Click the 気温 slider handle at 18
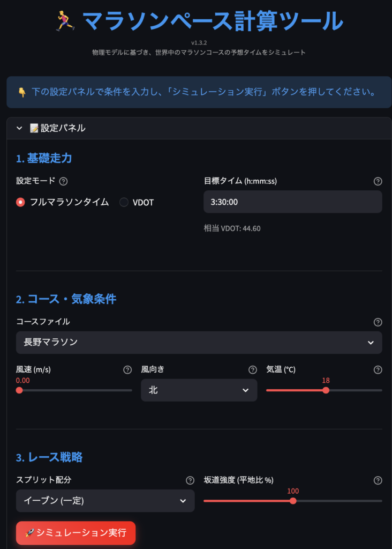 pos(327,391)
